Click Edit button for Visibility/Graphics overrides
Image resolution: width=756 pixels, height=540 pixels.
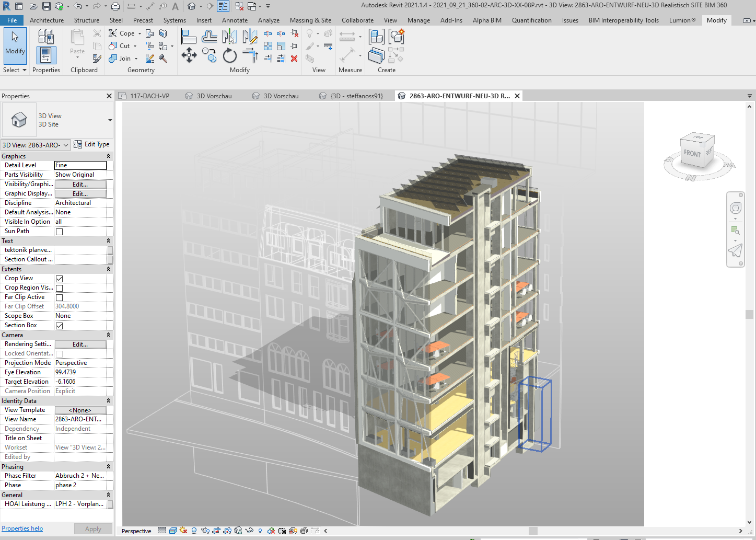80,185
